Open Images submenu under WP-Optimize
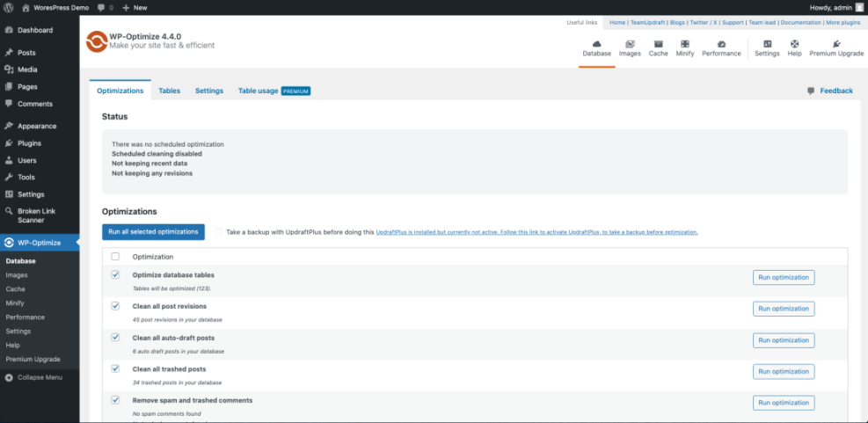Image resolution: width=868 pixels, height=423 pixels. tap(17, 275)
